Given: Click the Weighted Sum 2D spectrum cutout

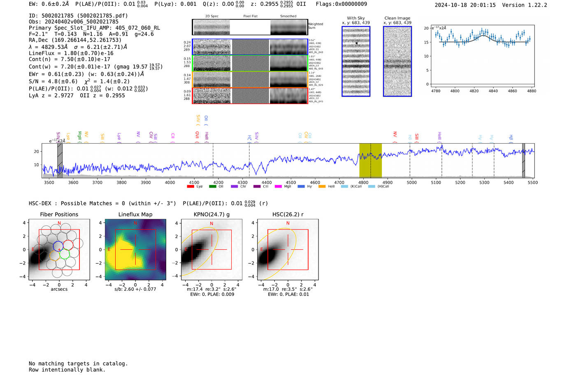Looking at the screenshot, I should [250, 27].
